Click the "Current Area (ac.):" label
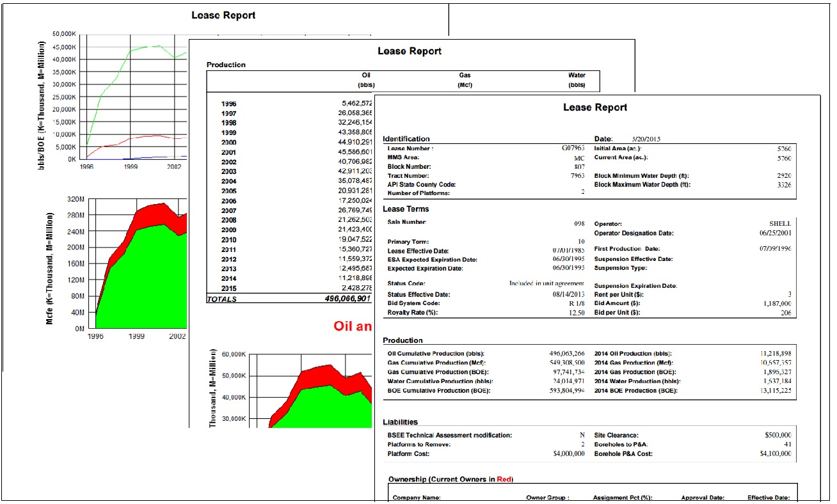The image size is (837, 504). (623, 157)
